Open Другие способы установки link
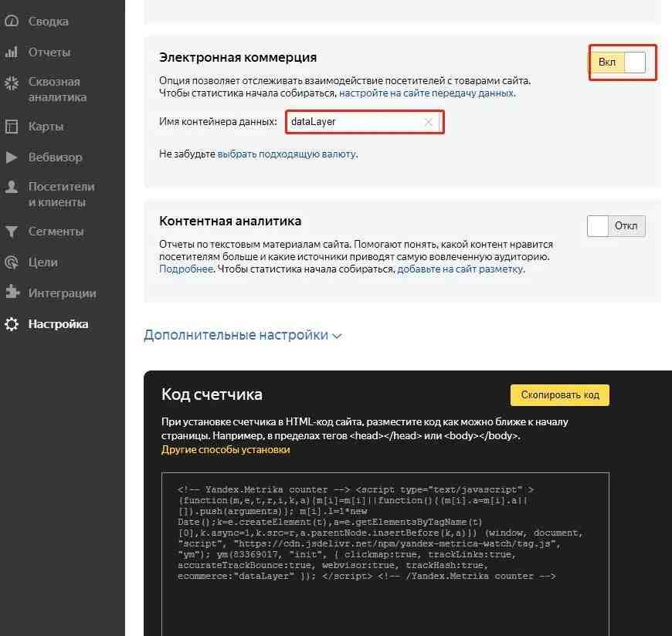Screen dimensions: 672x636 226,450
